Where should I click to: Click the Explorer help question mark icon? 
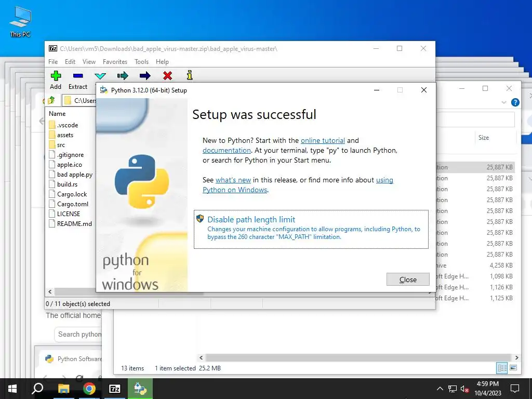(x=515, y=102)
